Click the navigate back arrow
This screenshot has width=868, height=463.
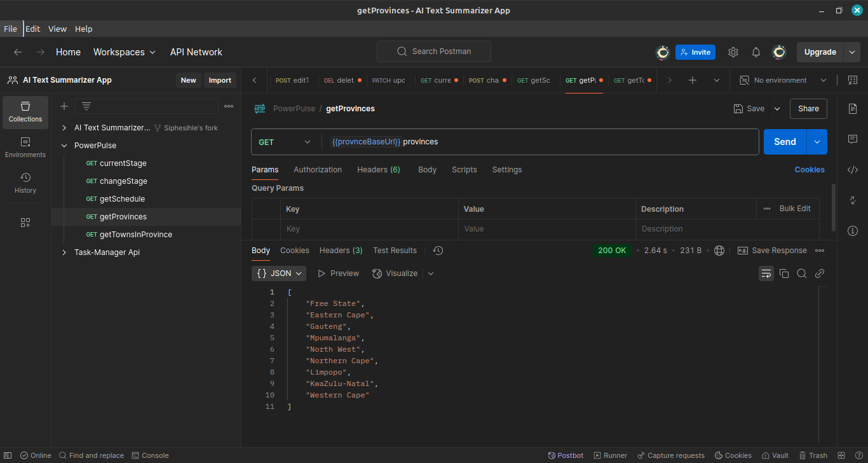(18, 52)
